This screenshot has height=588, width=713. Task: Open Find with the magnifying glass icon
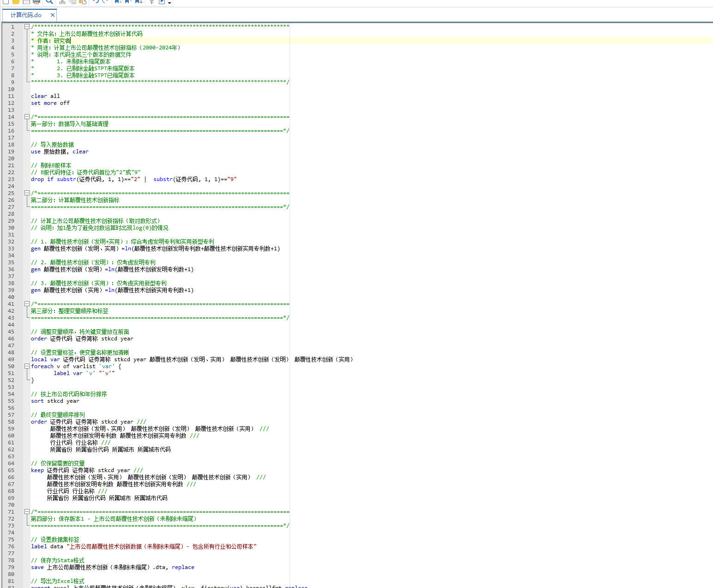point(49,2)
